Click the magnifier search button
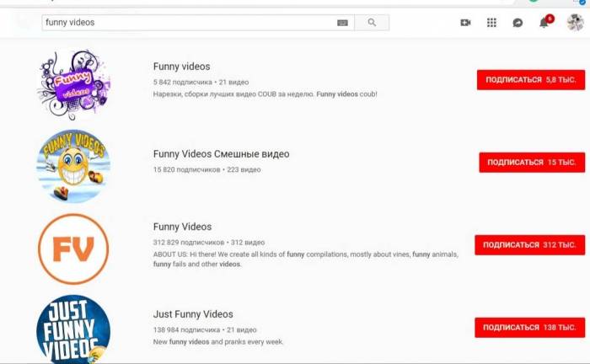 (372, 23)
